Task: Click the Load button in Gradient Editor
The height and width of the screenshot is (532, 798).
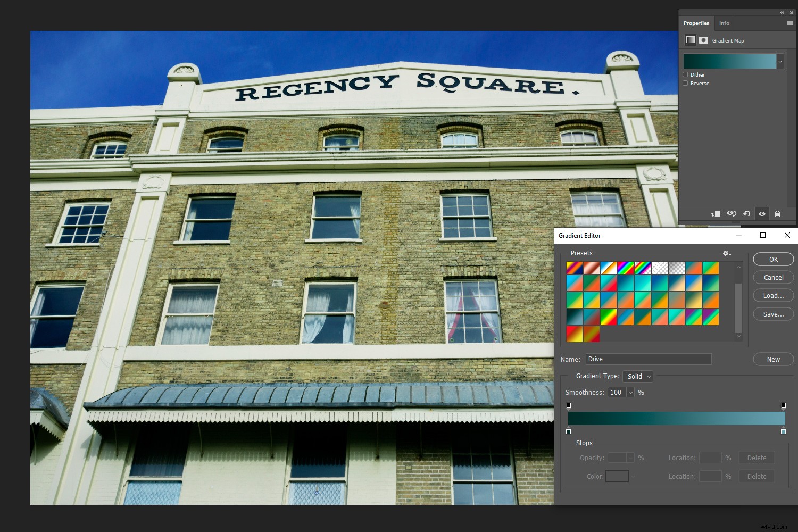Action: 773,295
